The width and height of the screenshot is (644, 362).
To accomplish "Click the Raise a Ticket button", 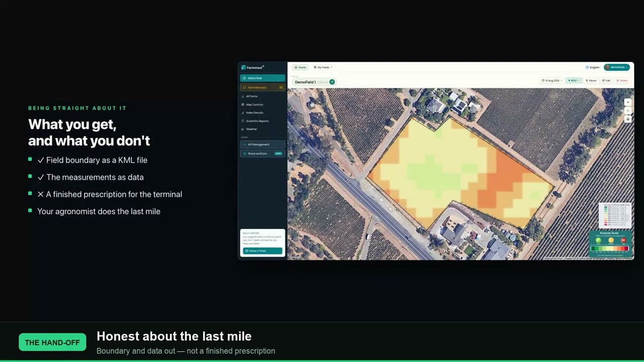I will 263,251.
